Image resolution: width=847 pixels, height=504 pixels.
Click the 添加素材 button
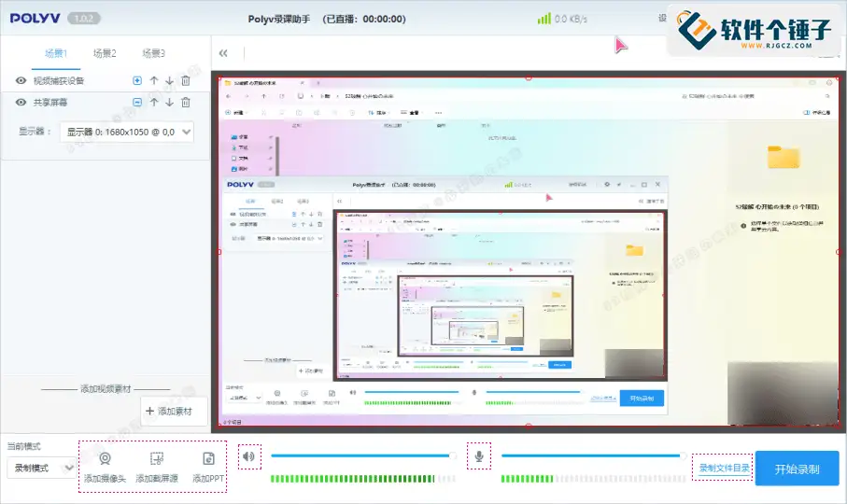click(x=174, y=412)
